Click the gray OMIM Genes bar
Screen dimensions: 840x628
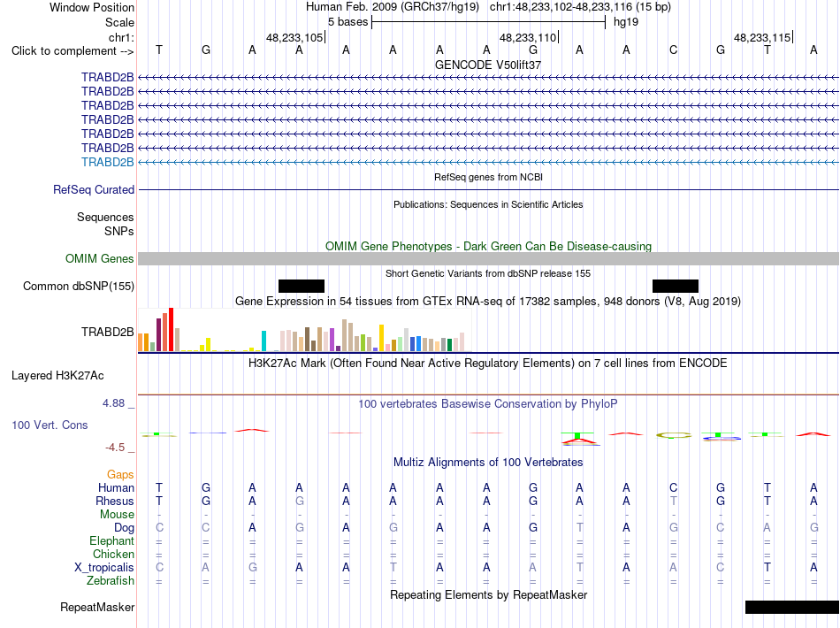(x=488, y=259)
